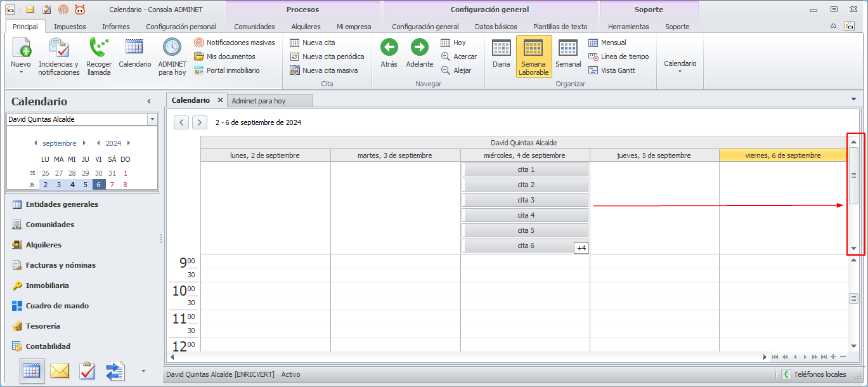868x387 pixels.
Task: Click the mail icon in bottom navigation bar
Action: click(60, 371)
